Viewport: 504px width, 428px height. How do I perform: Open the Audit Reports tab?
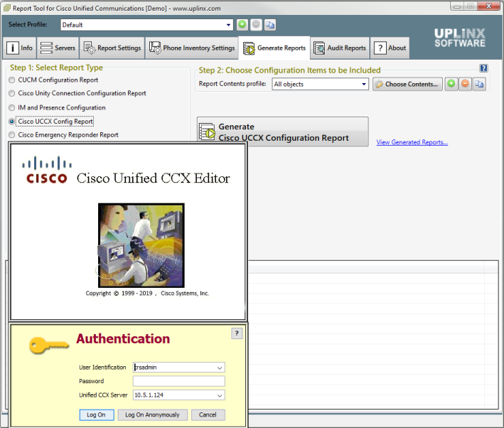coord(340,48)
